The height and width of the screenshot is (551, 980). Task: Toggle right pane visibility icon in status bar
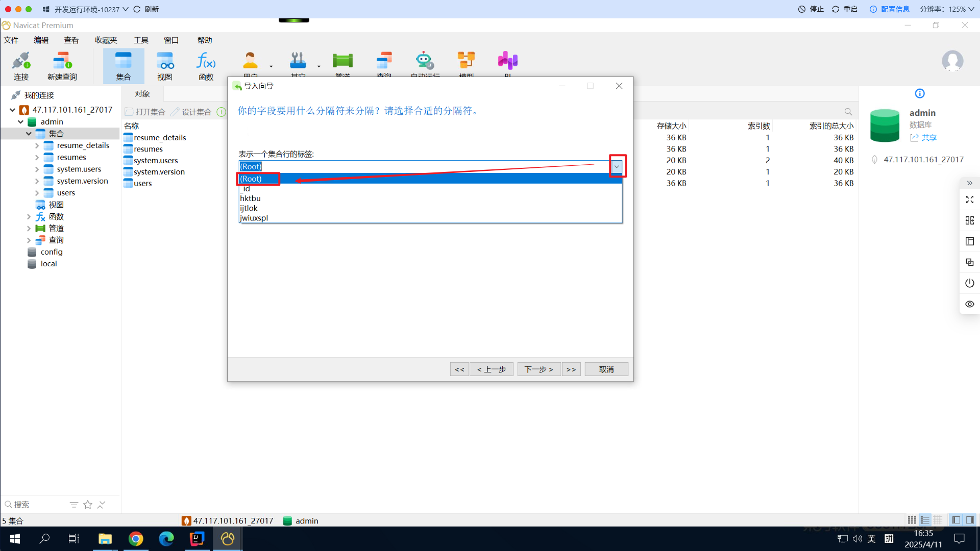tap(970, 520)
